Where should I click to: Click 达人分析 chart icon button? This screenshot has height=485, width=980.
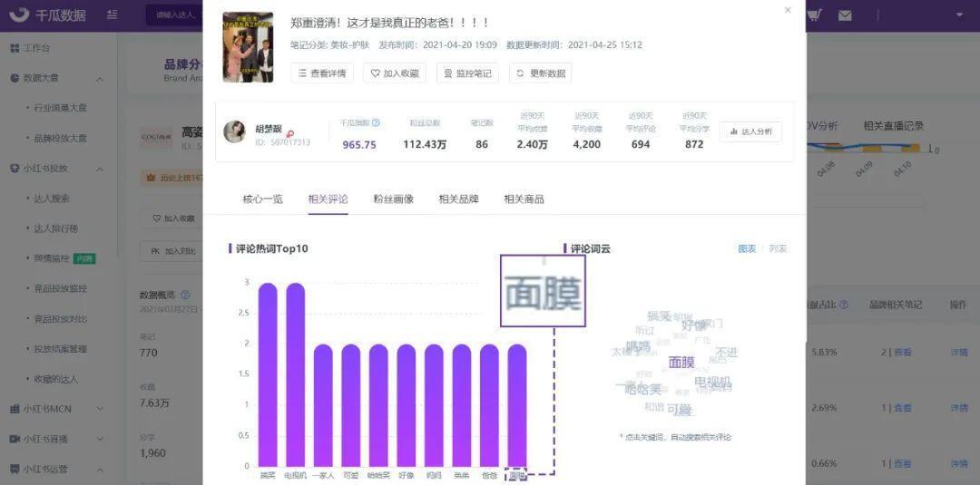tap(750, 131)
